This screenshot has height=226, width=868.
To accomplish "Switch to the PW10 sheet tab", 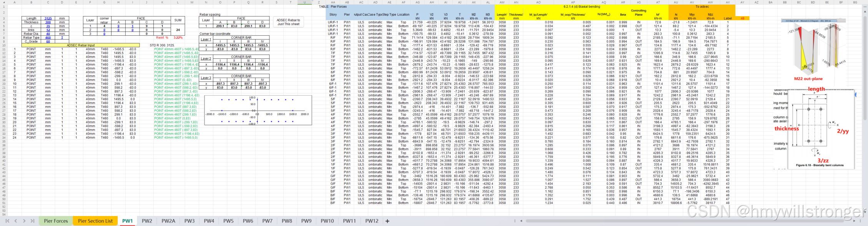I will [x=327, y=221].
